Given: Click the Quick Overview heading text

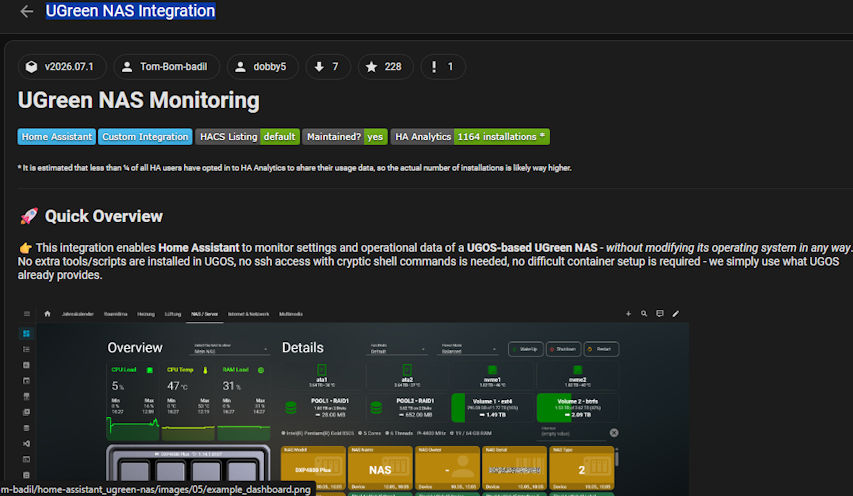Looking at the screenshot, I should tap(104, 216).
